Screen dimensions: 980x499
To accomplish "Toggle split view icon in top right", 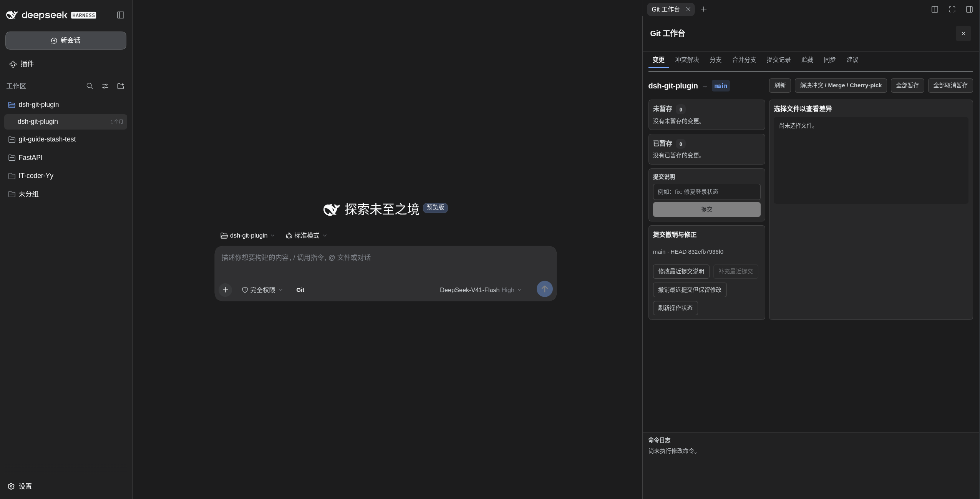I will pyautogui.click(x=935, y=9).
